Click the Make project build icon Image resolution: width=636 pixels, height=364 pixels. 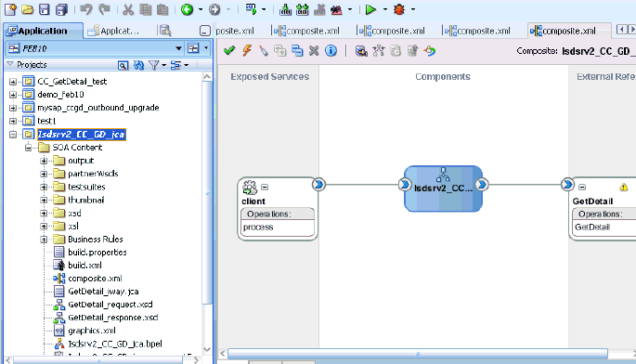point(286,9)
